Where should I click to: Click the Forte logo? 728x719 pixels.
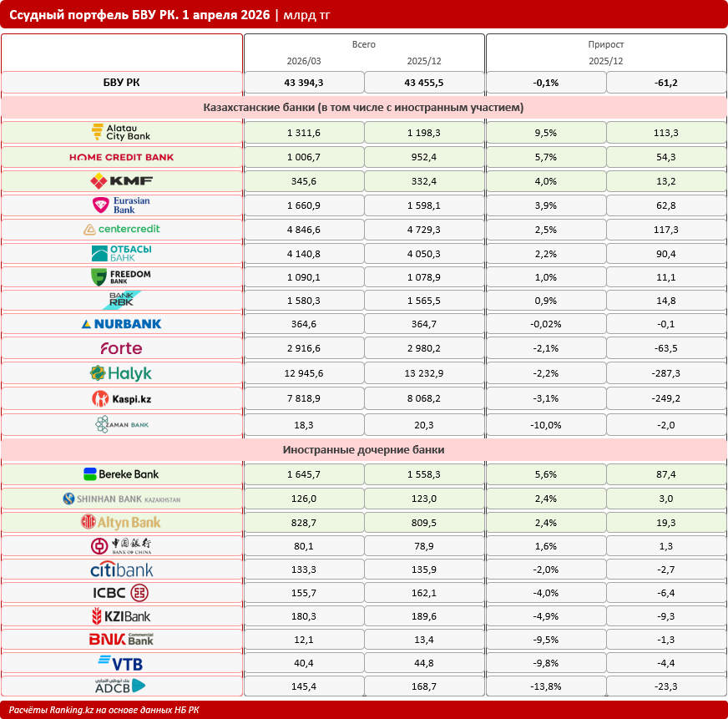[x=121, y=348]
